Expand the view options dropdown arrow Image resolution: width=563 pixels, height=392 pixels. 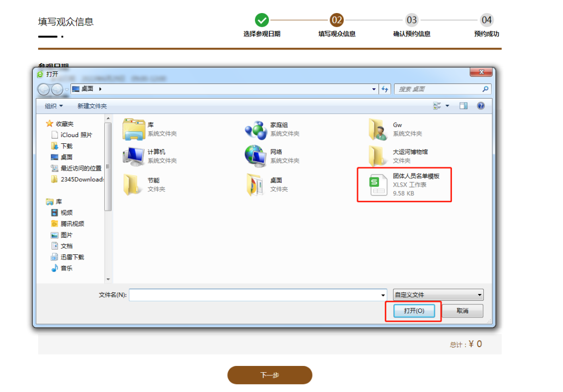click(x=447, y=106)
